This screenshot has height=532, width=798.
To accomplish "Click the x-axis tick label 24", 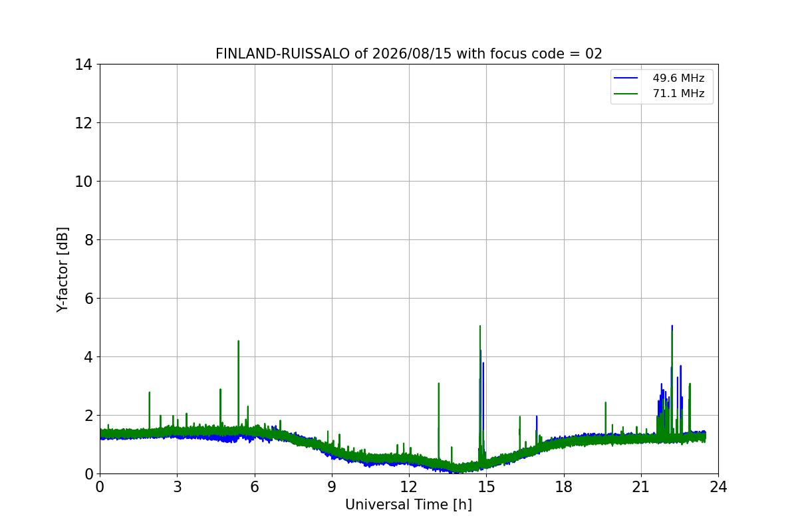I will click(x=718, y=487).
